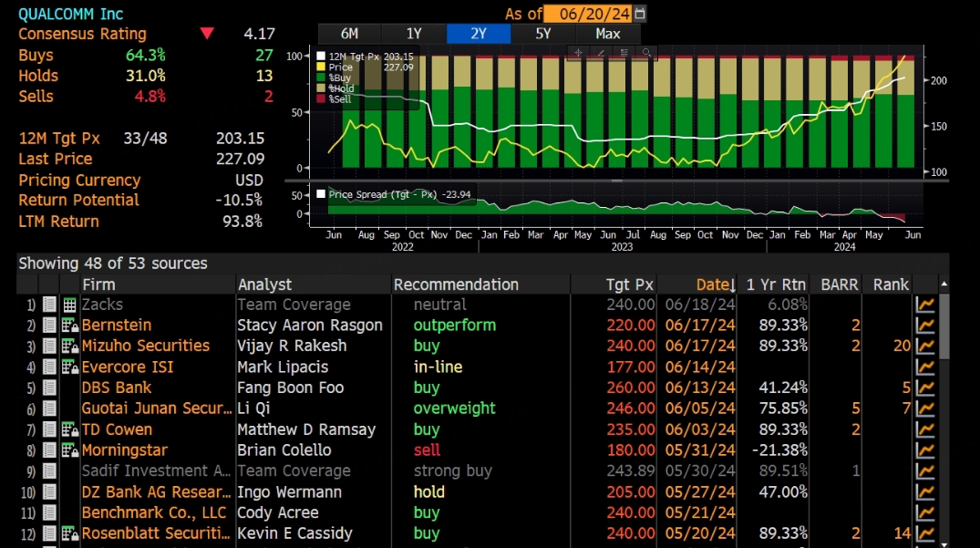Toggle the 12M Tgt Px legend series
980x548 pixels.
pos(321,57)
